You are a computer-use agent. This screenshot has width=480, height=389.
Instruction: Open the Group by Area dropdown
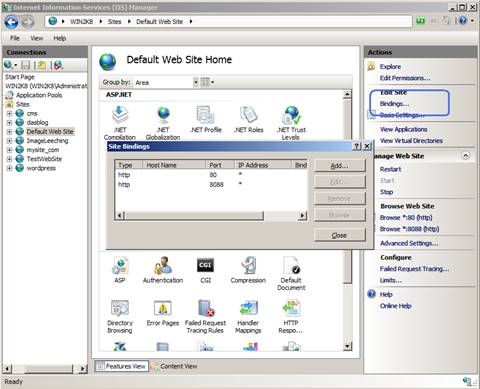tap(196, 82)
